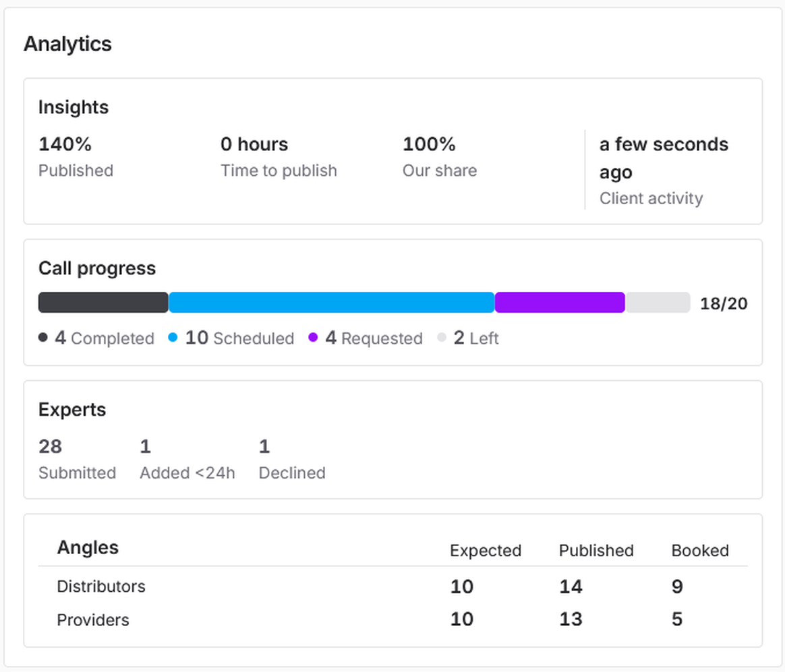Click the 18/20 call progress count
The height and width of the screenshot is (672, 785).
coord(724,303)
